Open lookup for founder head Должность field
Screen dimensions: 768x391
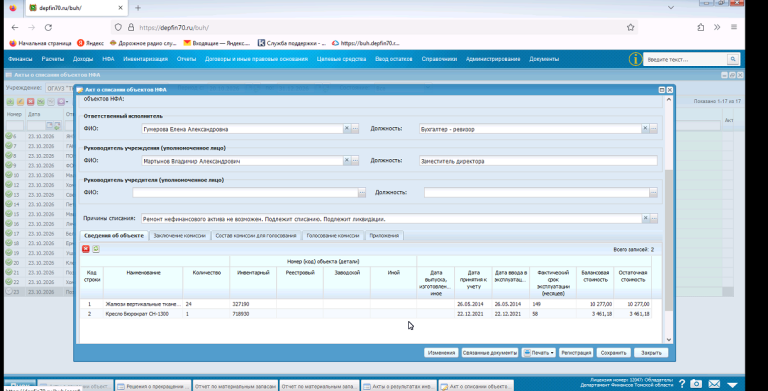(653, 193)
